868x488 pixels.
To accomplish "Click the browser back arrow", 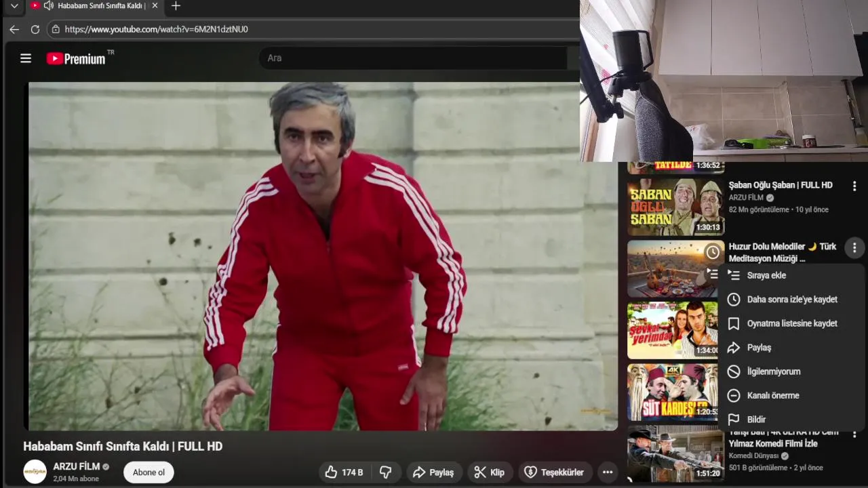I will 14,29.
